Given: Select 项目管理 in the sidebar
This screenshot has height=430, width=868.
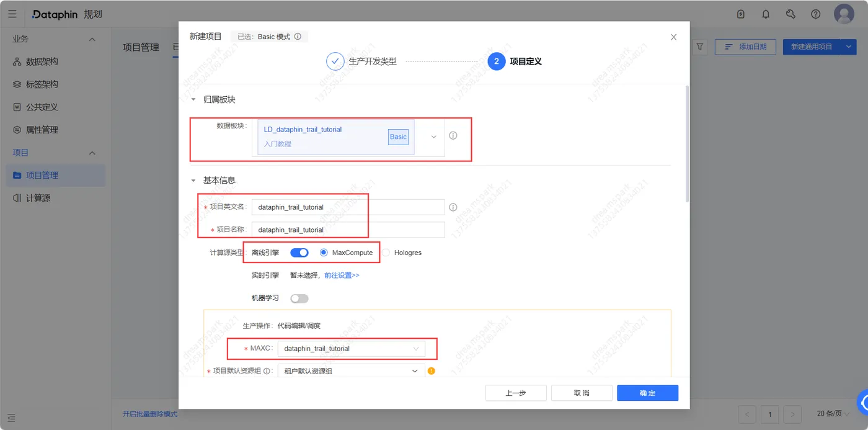Looking at the screenshot, I should point(55,175).
